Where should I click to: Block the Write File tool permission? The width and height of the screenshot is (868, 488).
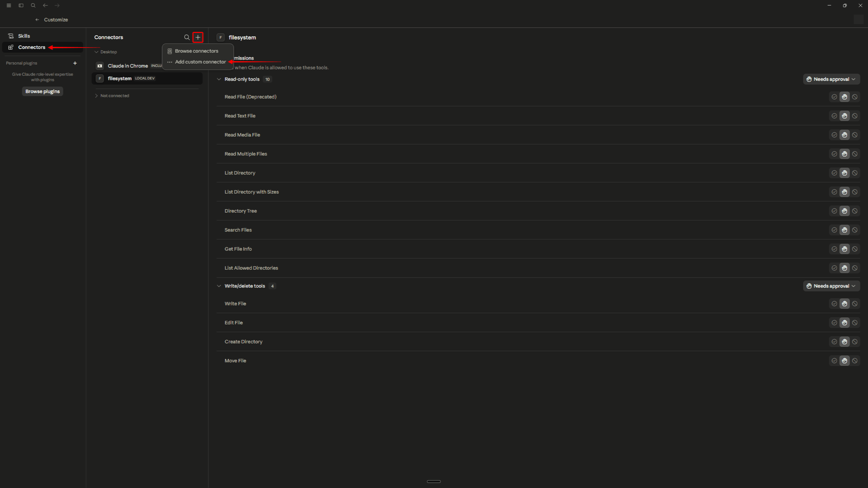pos(855,304)
